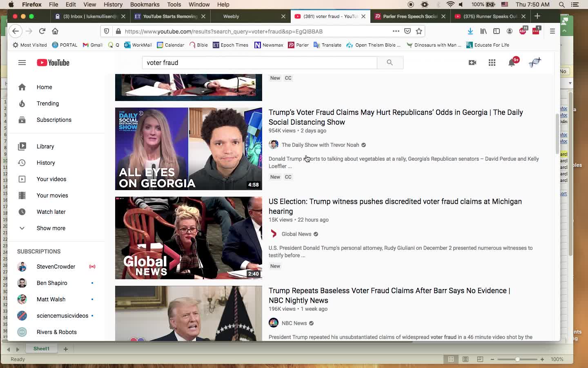Select Sheet1 tab in spreadsheet window

click(x=41, y=349)
